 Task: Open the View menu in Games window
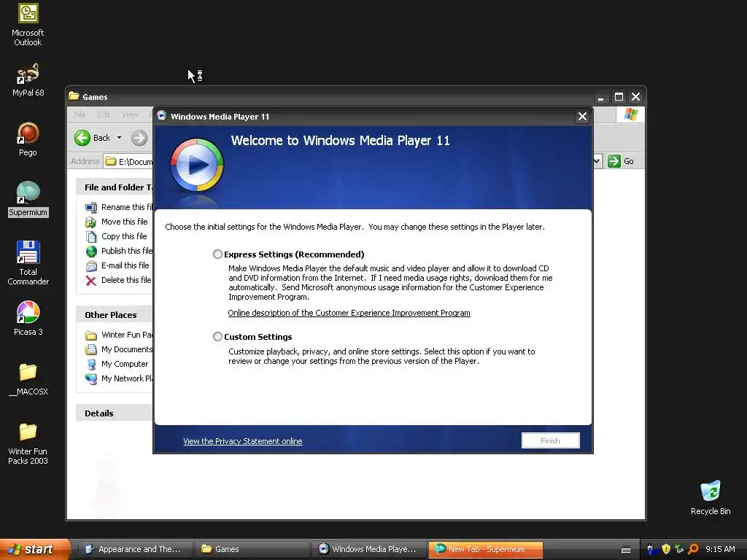coord(130,114)
